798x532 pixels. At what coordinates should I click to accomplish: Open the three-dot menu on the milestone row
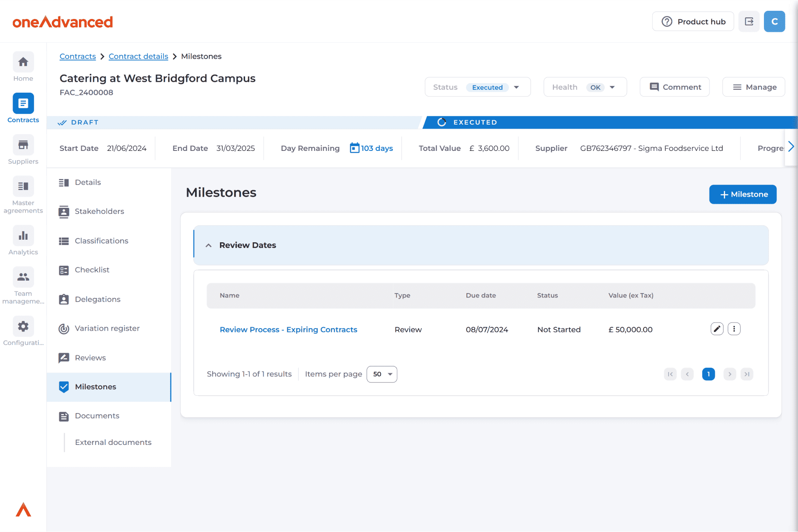[x=734, y=329]
